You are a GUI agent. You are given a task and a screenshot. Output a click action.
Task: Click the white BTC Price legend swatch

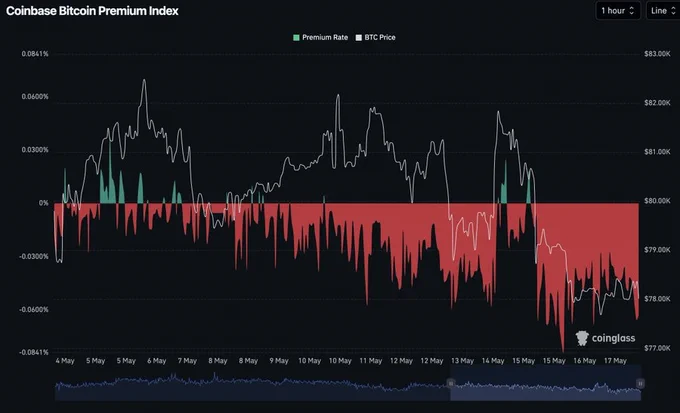(x=359, y=38)
